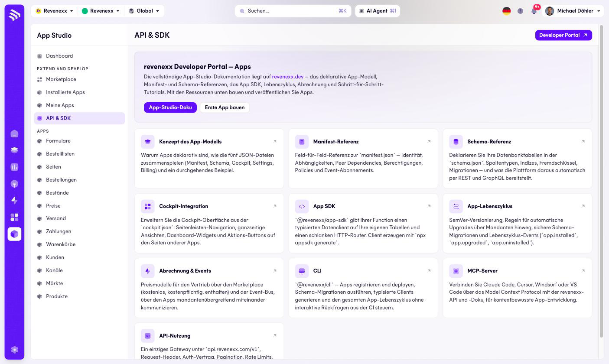Open Bestelllisten in the sidebar

click(x=79, y=154)
